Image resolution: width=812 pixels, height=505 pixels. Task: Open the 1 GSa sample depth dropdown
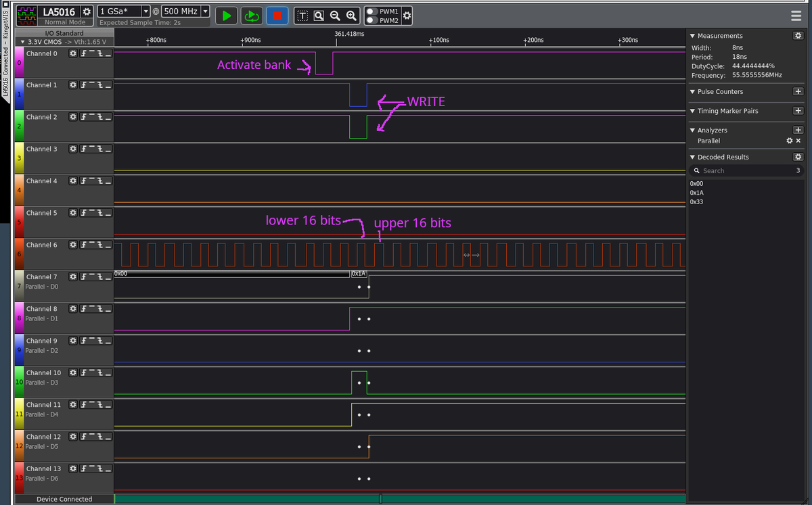coord(145,11)
